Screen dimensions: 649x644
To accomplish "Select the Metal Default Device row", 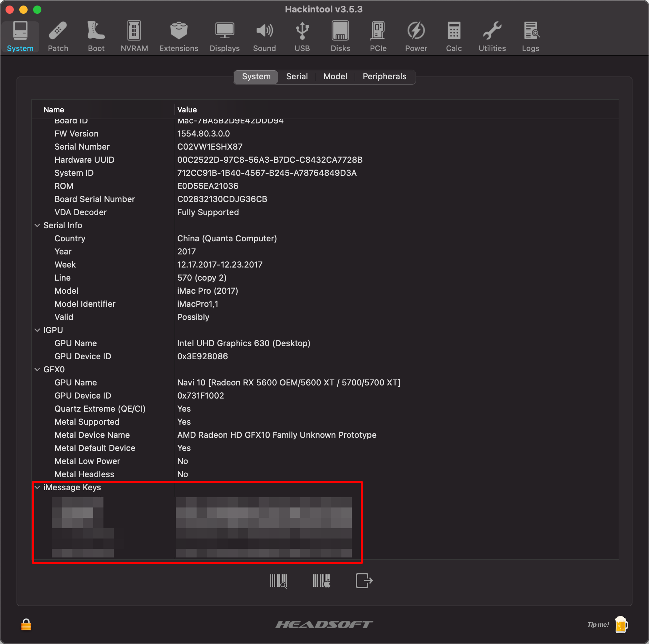I will click(x=325, y=448).
